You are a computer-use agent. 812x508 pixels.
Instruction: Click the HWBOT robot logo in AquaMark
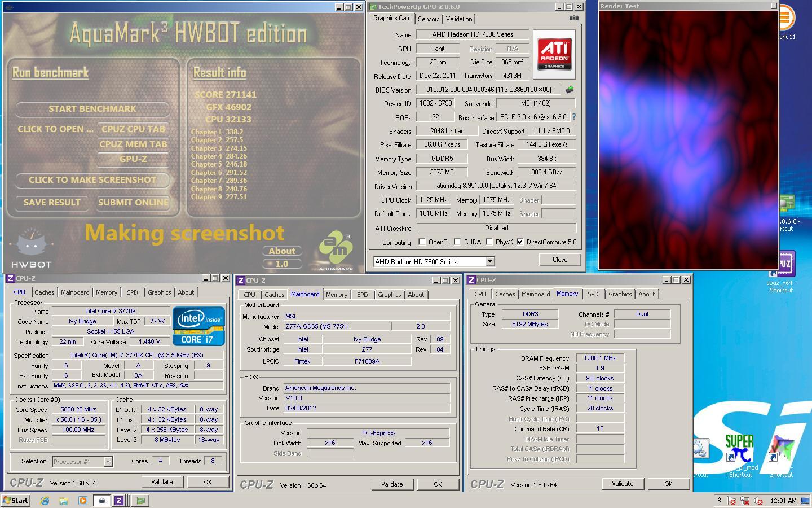pyautogui.click(x=32, y=248)
